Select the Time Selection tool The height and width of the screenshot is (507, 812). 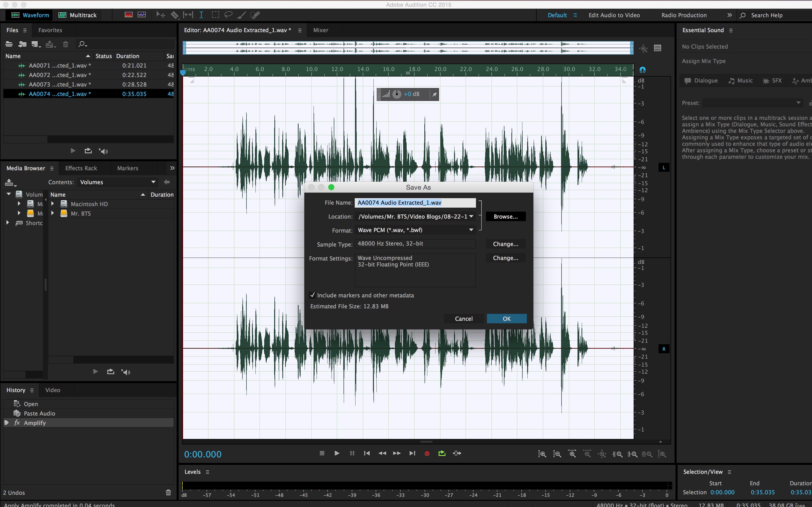coord(201,15)
